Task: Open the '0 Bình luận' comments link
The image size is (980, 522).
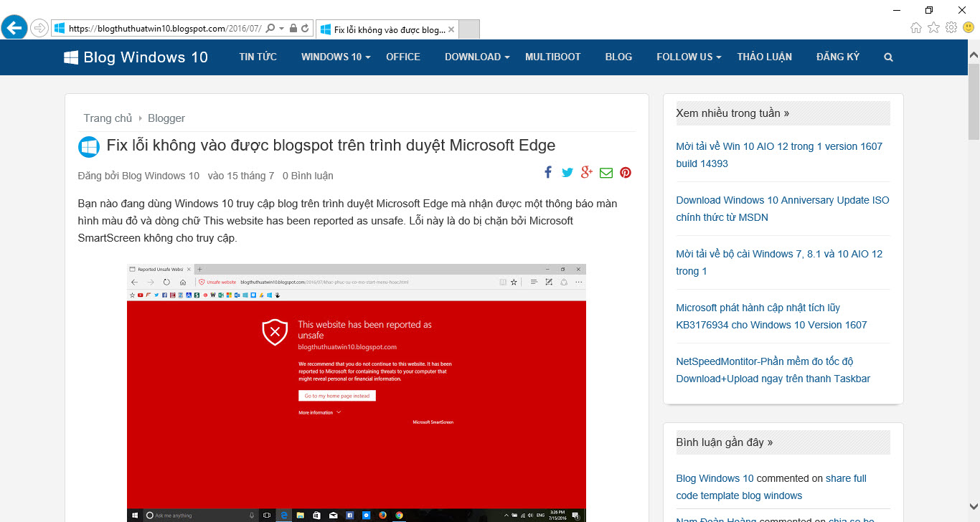Action: point(308,176)
